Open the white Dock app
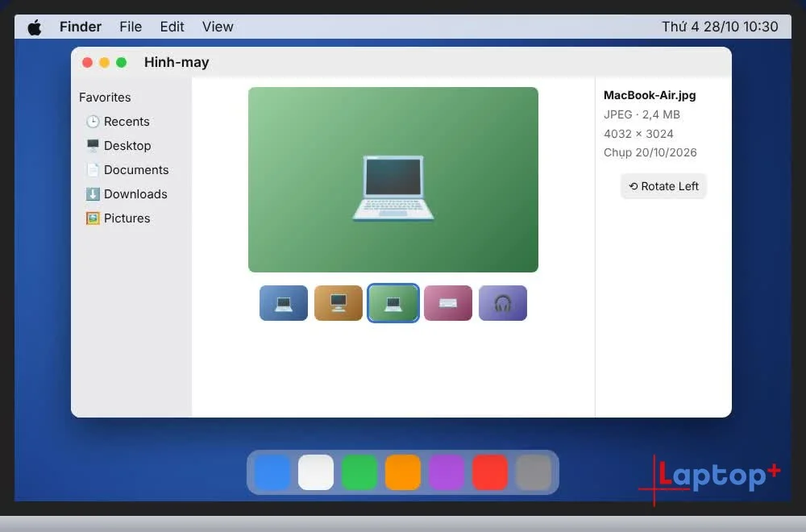Image resolution: width=806 pixels, height=532 pixels. (316, 472)
